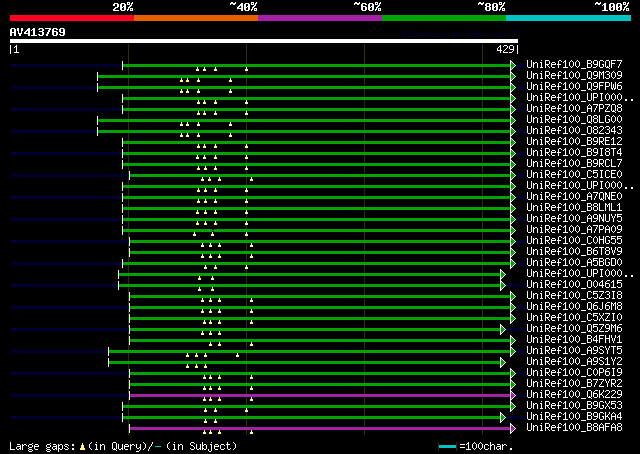The image size is (640, 454).
Task: Click the yellow query-gap marker in the legend
Action: point(82,447)
